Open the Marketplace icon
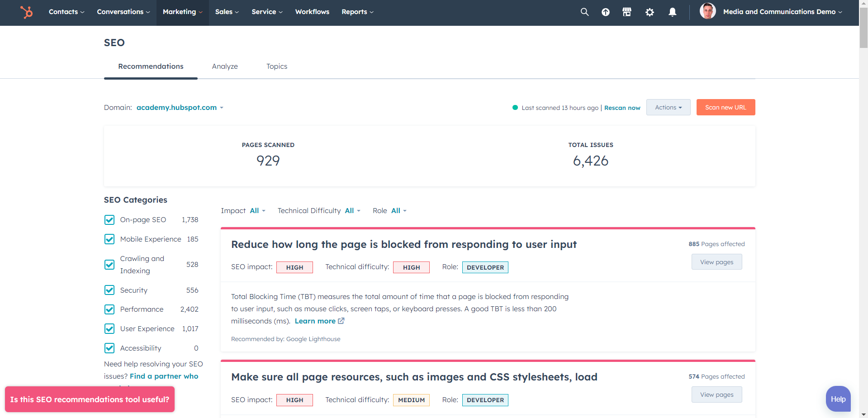 (x=627, y=12)
